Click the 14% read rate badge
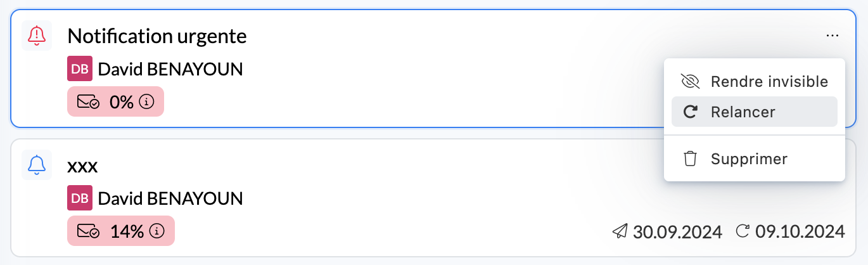868x265 pixels. click(120, 231)
